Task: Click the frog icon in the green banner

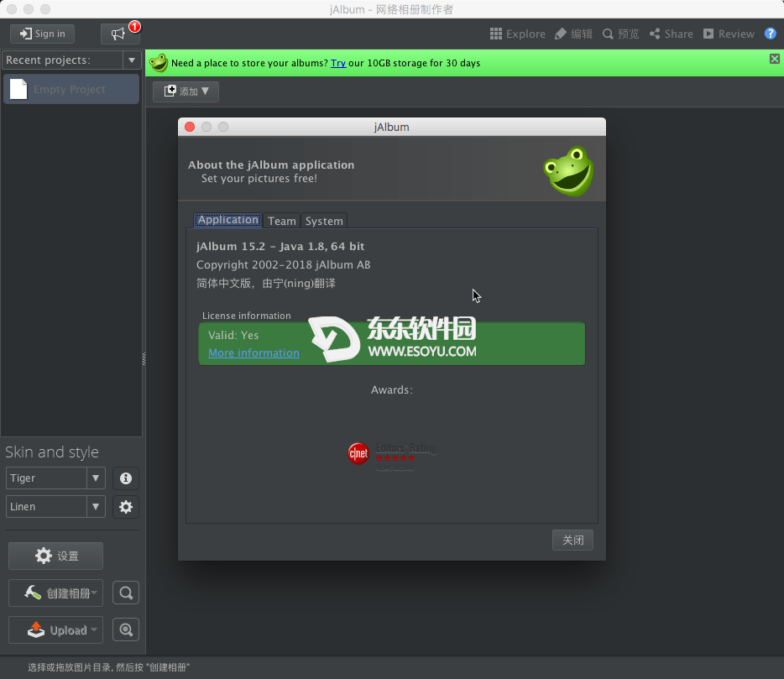Action: 159,63
